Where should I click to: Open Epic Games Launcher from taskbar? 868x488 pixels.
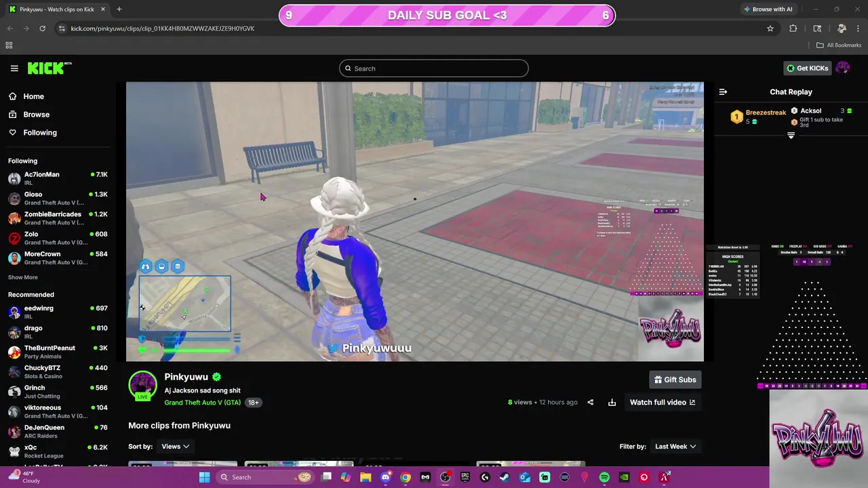click(465, 477)
